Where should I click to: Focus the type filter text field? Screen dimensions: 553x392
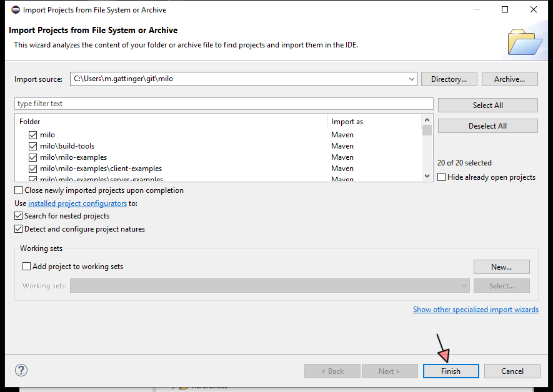click(x=224, y=104)
